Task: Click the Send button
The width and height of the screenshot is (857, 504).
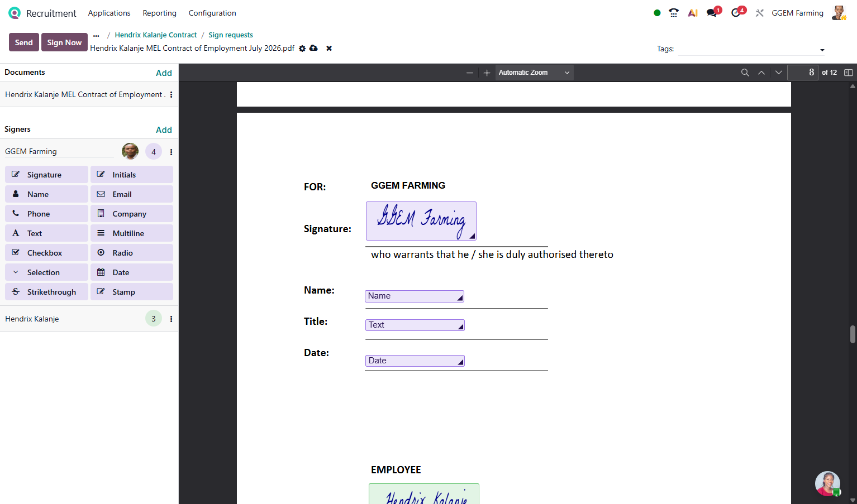Action: 24,42
